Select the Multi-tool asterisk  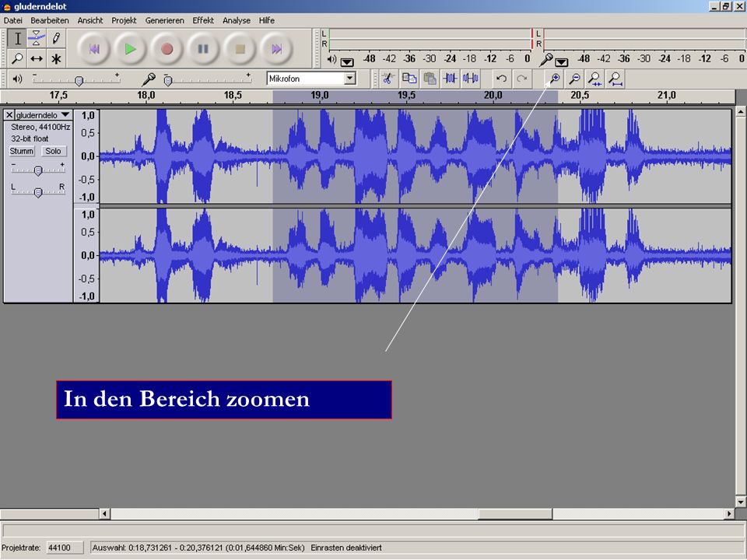click(x=56, y=58)
